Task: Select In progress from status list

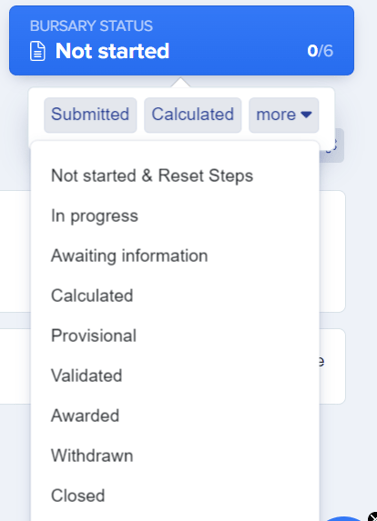Action: click(x=95, y=216)
